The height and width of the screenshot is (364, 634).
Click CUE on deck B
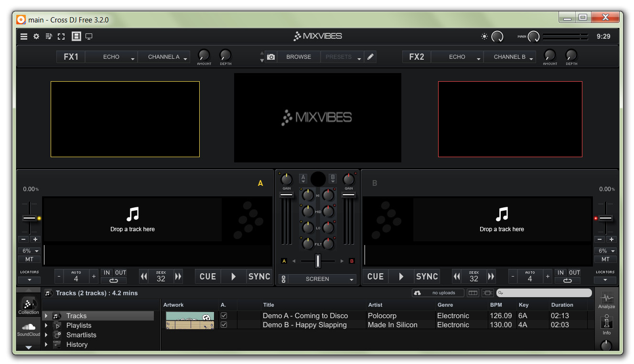(376, 277)
